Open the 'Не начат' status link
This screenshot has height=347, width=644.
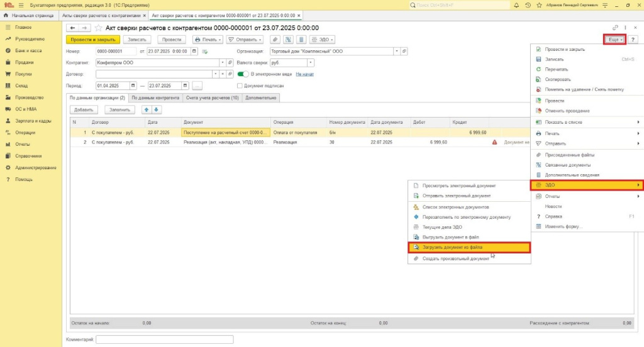click(304, 74)
